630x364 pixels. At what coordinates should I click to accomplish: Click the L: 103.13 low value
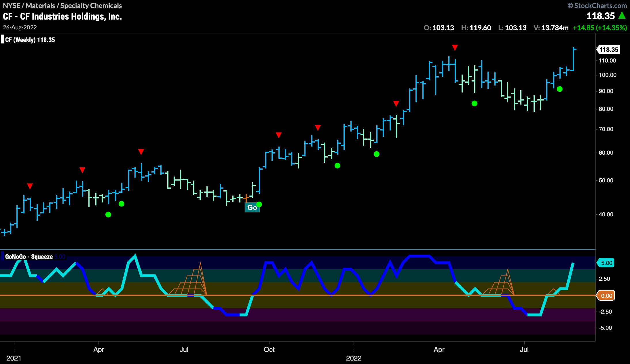(x=512, y=28)
